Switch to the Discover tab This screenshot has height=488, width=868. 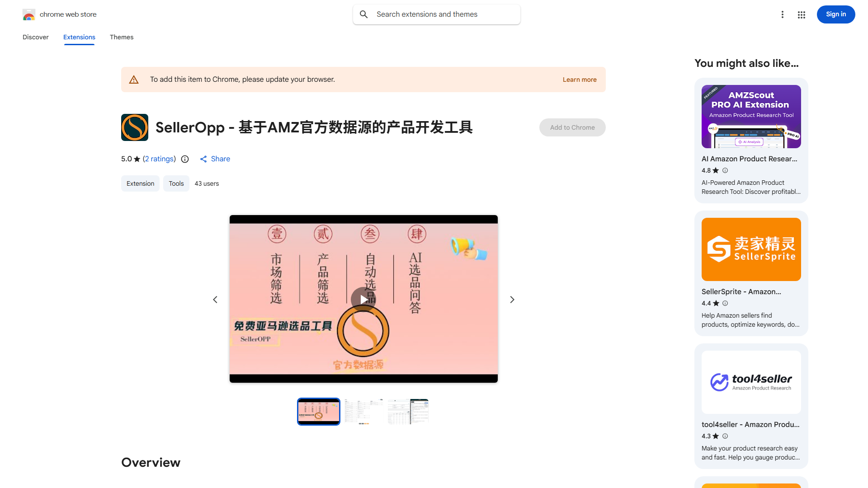click(x=35, y=37)
